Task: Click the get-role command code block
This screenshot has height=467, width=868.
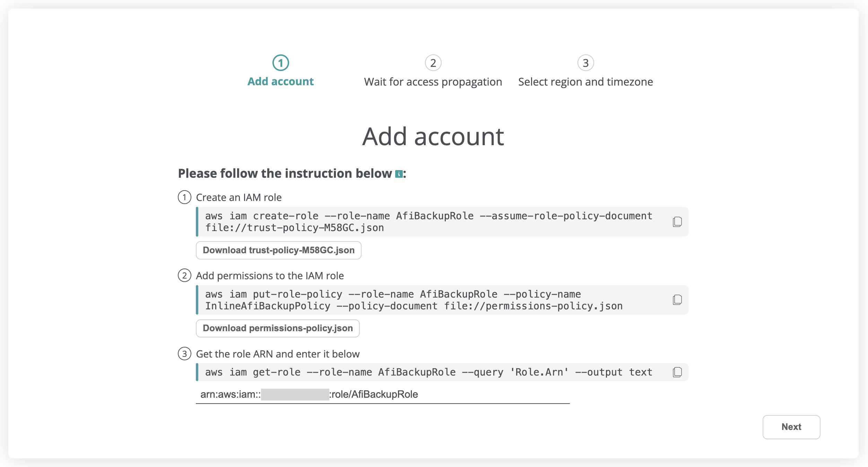Action: 428,372
